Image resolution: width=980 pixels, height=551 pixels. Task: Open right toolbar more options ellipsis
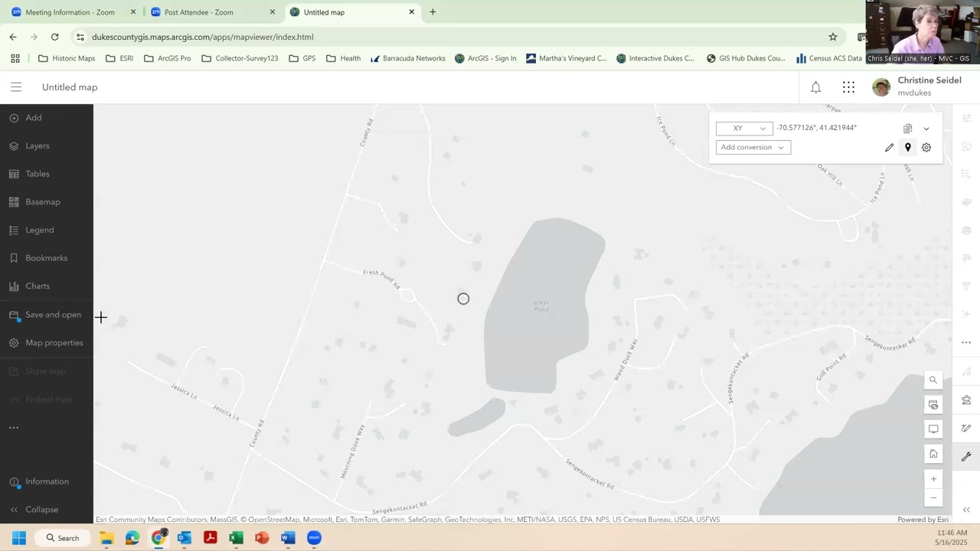click(966, 343)
